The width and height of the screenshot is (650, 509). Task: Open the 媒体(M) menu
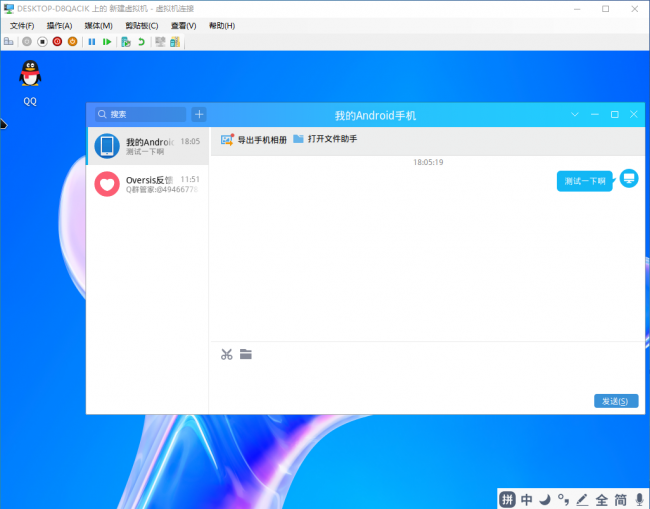pos(99,26)
